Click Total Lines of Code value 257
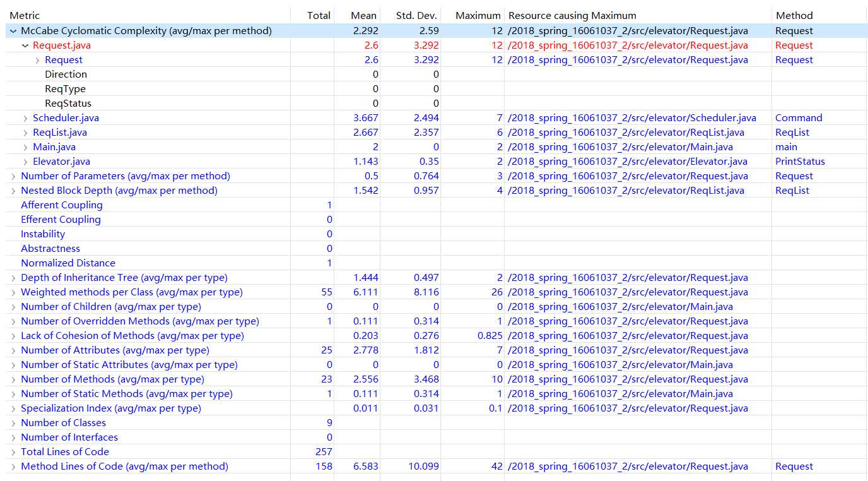The width and height of the screenshot is (868, 481). (x=324, y=452)
